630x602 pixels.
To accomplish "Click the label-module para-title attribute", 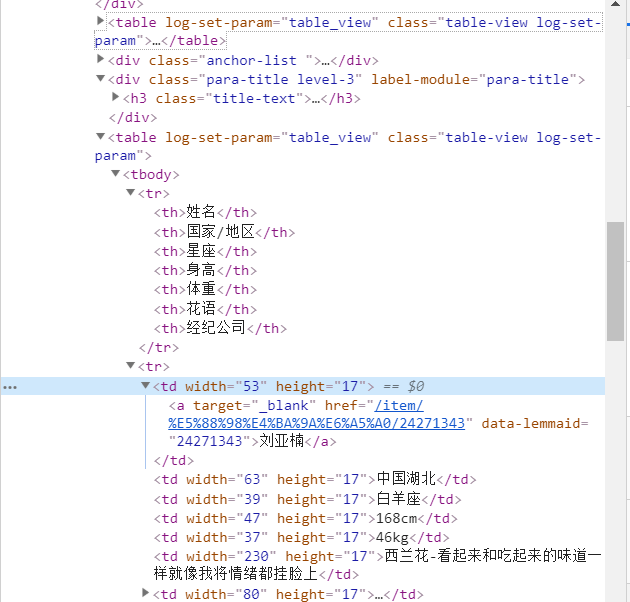I will [474, 79].
